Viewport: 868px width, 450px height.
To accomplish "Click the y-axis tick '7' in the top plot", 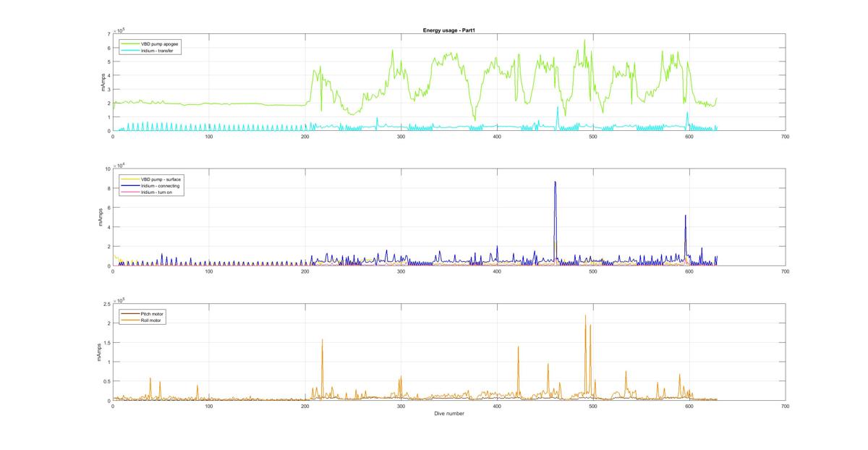I will [x=109, y=33].
